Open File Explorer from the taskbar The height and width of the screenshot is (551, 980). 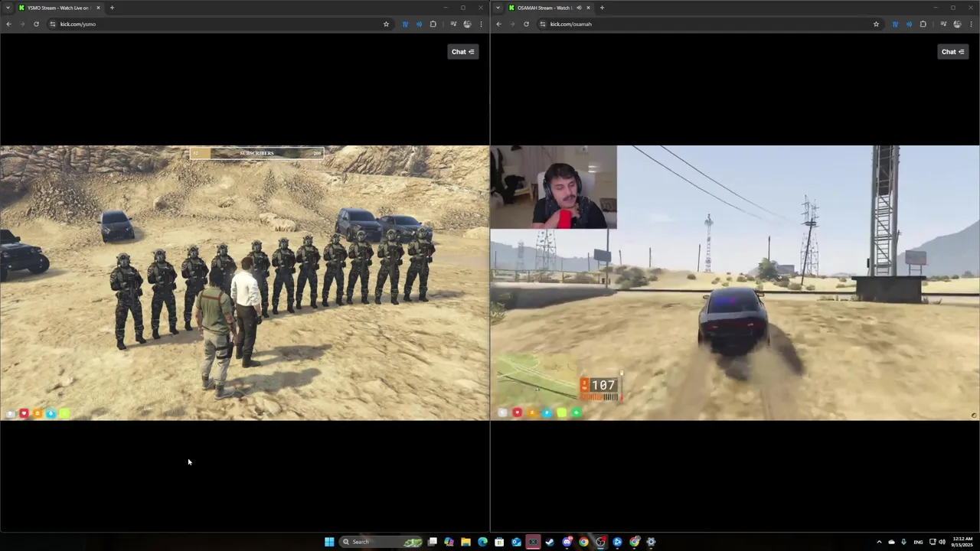(465, 542)
